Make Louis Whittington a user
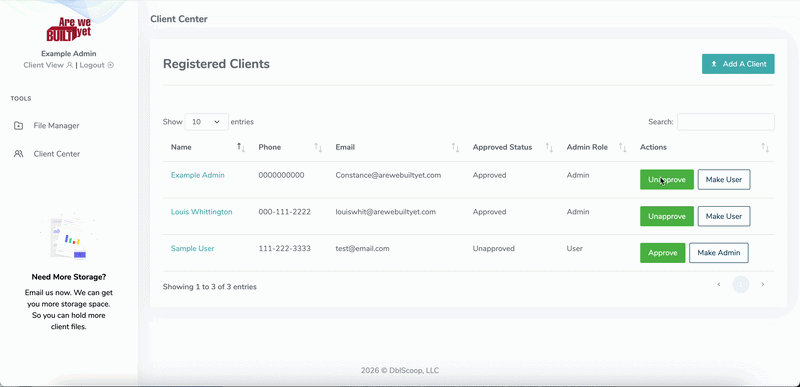This screenshot has width=800, height=387. point(724,216)
